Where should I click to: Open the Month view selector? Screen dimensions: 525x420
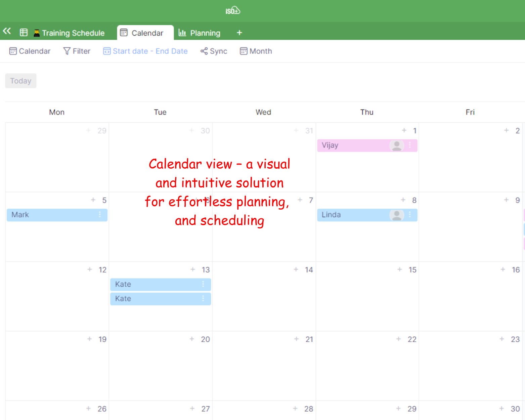pos(256,51)
